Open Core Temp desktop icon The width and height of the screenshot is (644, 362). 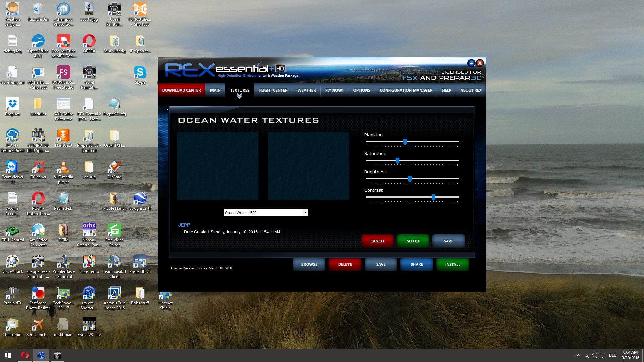(89, 264)
